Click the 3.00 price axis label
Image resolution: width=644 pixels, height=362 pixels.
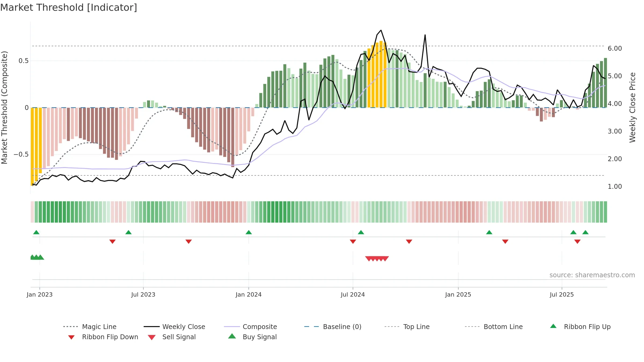point(615,131)
